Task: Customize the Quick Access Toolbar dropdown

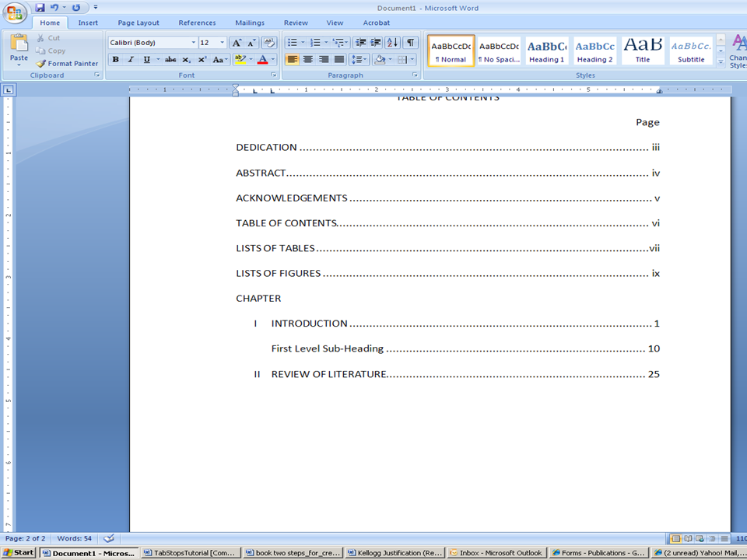Action: (96, 8)
